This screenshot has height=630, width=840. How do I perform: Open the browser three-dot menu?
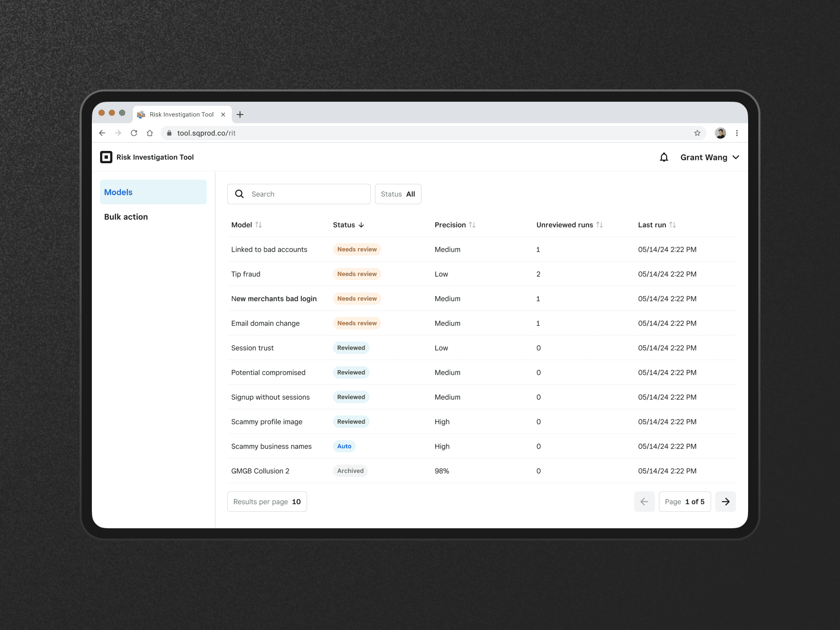click(x=737, y=133)
